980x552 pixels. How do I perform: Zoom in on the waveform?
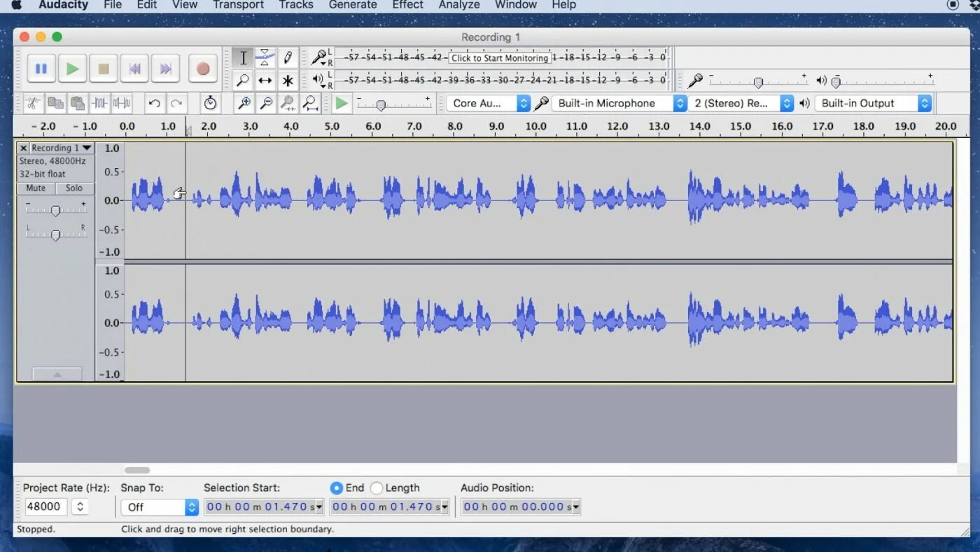[244, 104]
